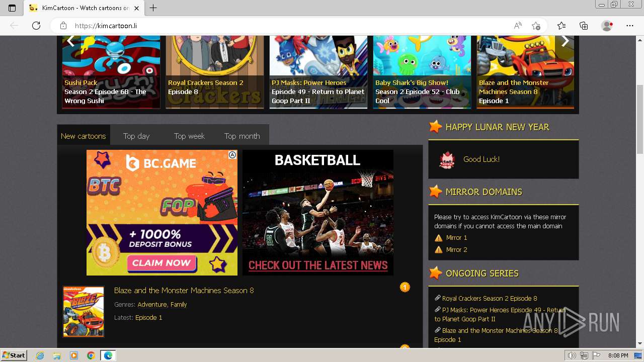Click CLAIM NOW on BC.GAME ad

tap(161, 263)
